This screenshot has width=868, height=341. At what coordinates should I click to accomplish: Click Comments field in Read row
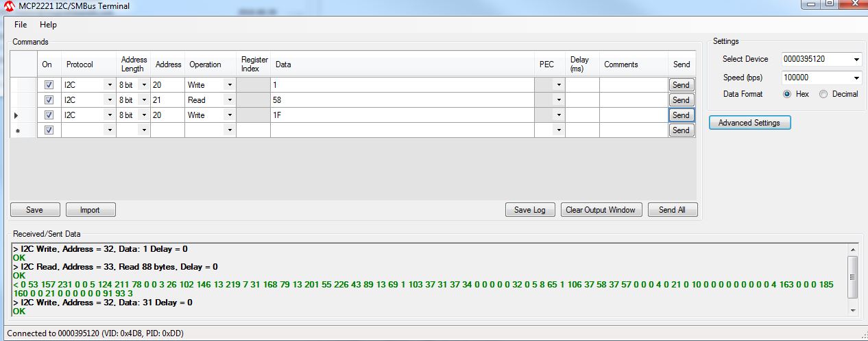[634, 100]
